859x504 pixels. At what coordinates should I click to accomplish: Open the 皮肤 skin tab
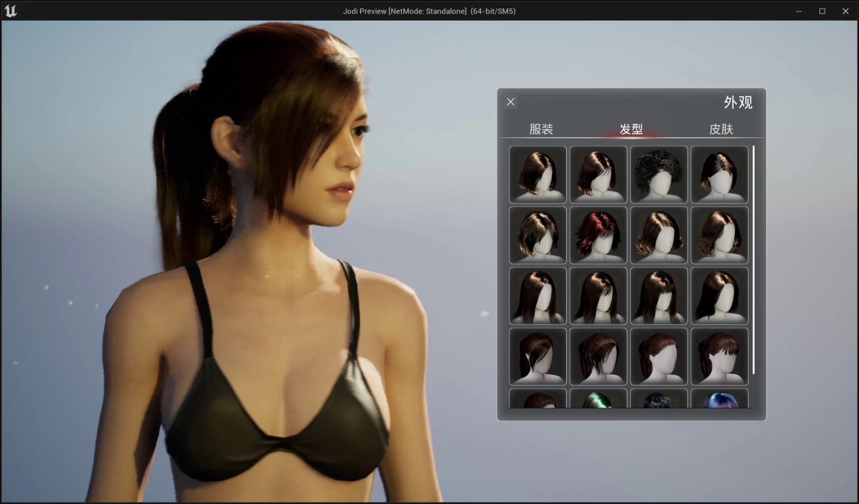(x=721, y=129)
